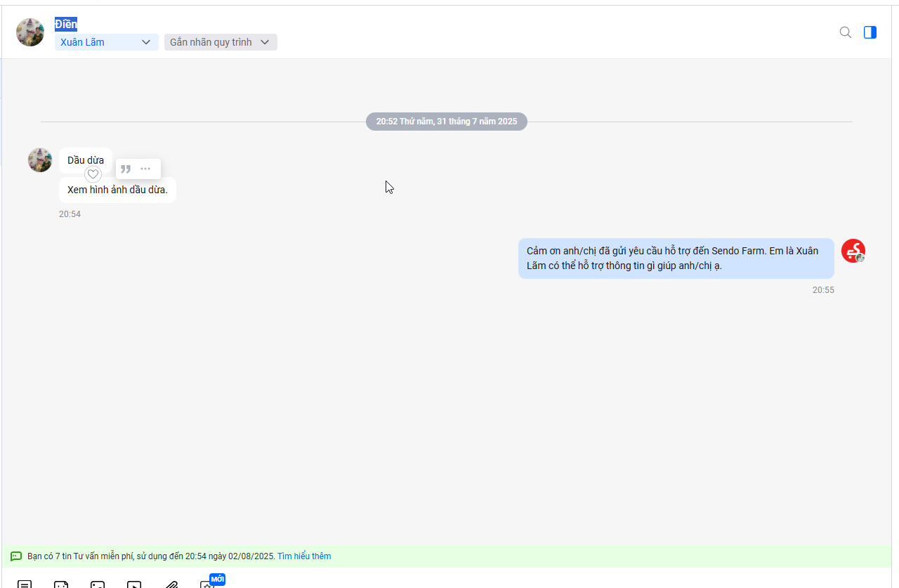Open the video play media icon
Viewport: 899px width, 588px height.
[x=134, y=584]
